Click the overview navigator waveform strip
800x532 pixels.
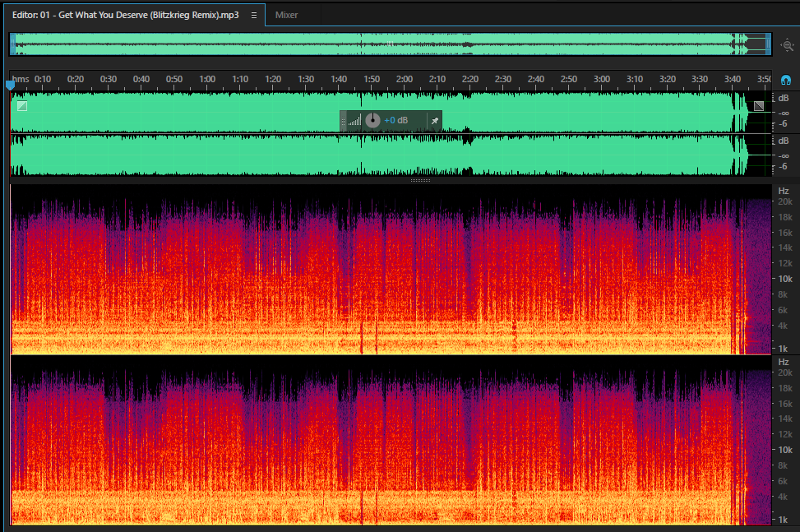pyautogui.click(x=391, y=44)
